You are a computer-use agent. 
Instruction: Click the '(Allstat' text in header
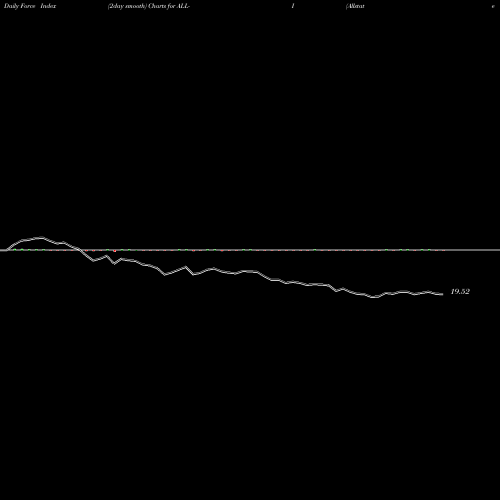click(x=355, y=6)
